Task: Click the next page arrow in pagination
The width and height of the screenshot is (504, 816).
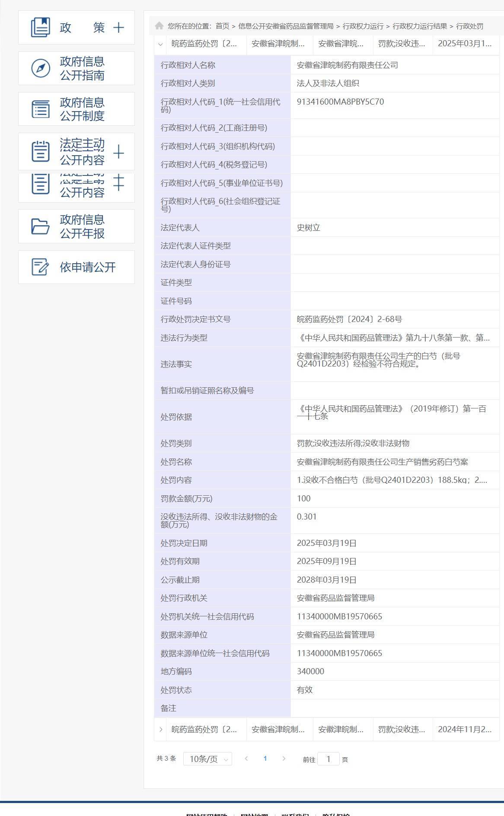Action: pos(284,759)
